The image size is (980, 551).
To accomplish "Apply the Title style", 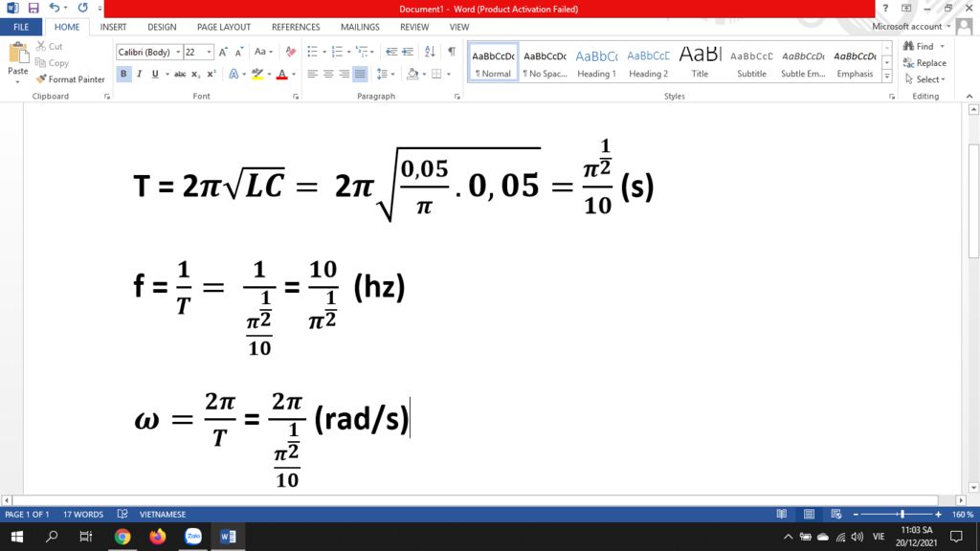I will tap(700, 62).
